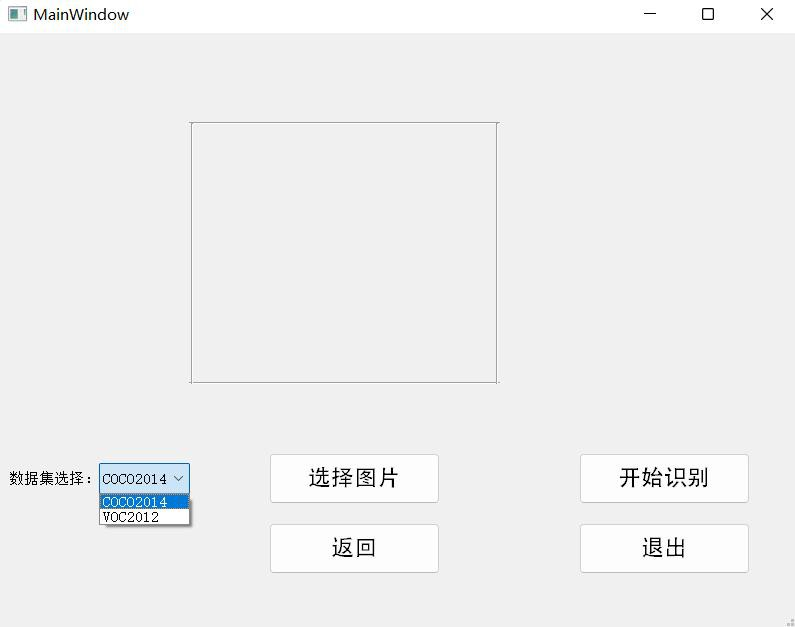Click the 选择图片 button

[x=354, y=478]
